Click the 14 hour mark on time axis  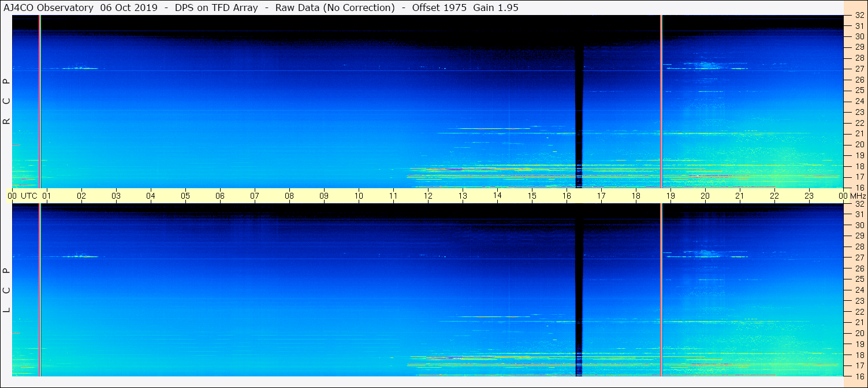point(497,196)
